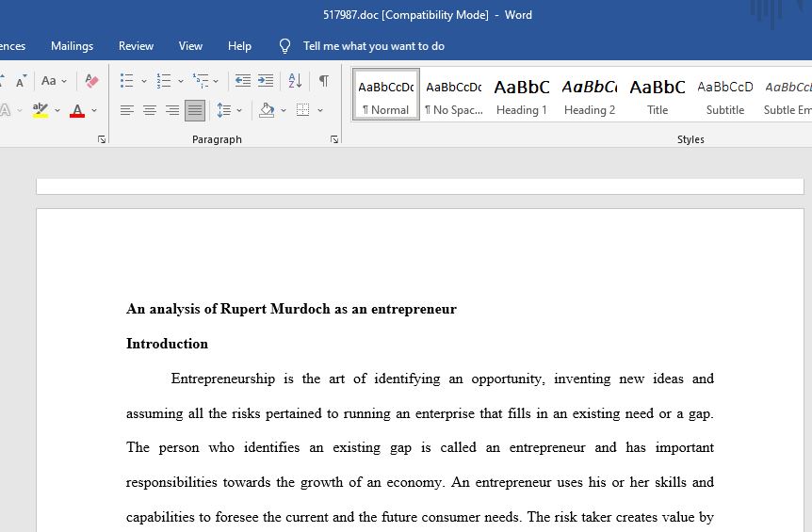Apply the Heading 2 style
Viewport: 812px width, 532px height.
pyautogui.click(x=590, y=95)
